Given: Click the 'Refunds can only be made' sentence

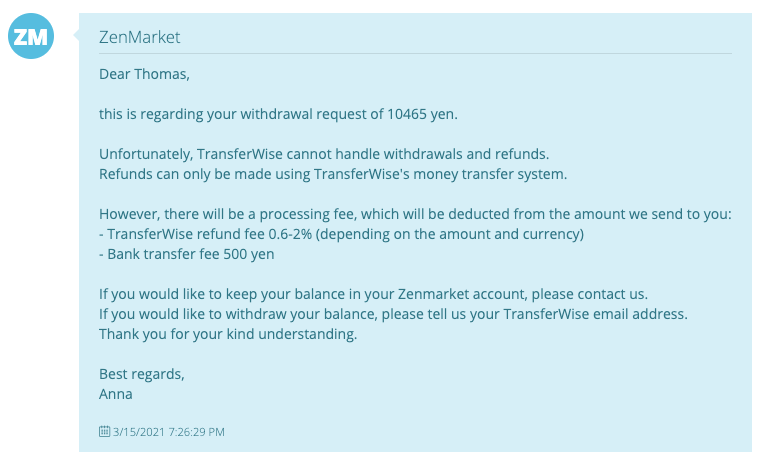Looking at the screenshot, I should tap(333, 174).
